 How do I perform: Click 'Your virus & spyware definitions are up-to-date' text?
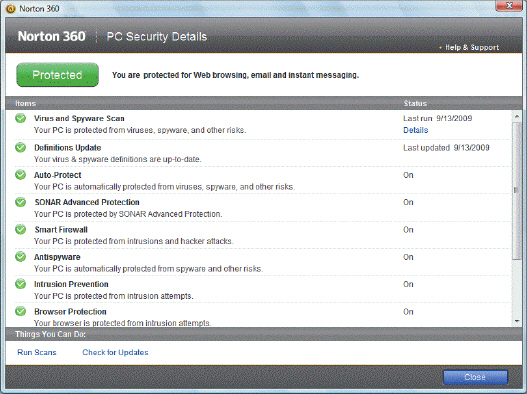[118, 159]
